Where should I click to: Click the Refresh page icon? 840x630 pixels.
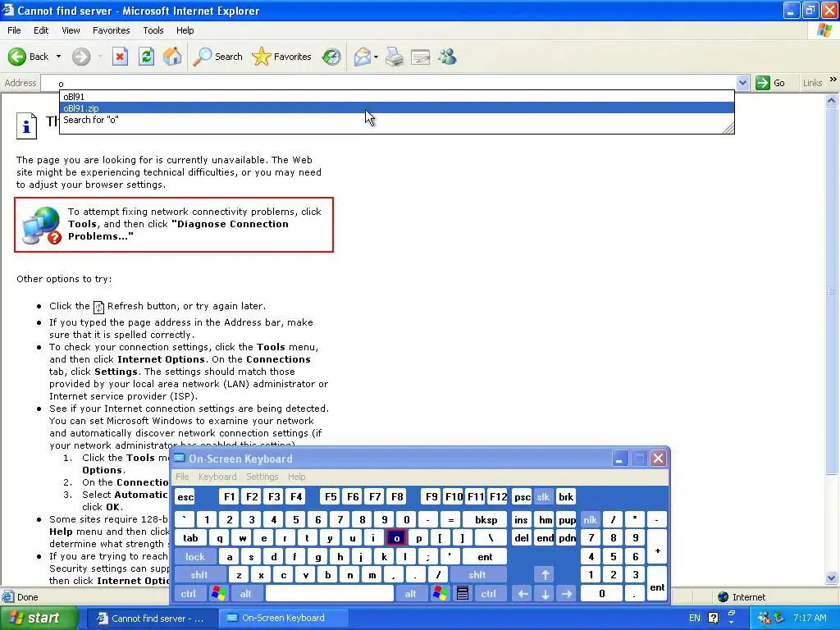click(146, 57)
